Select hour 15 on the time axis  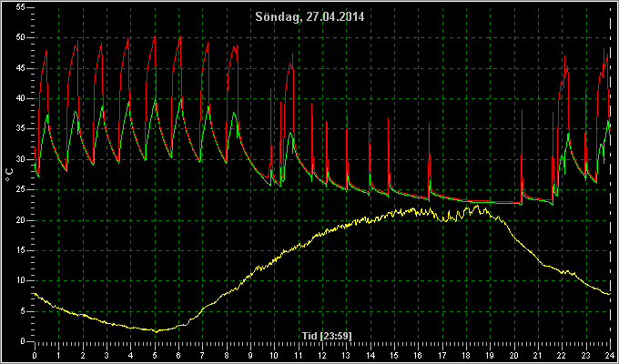pyautogui.click(x=394, y=355)
